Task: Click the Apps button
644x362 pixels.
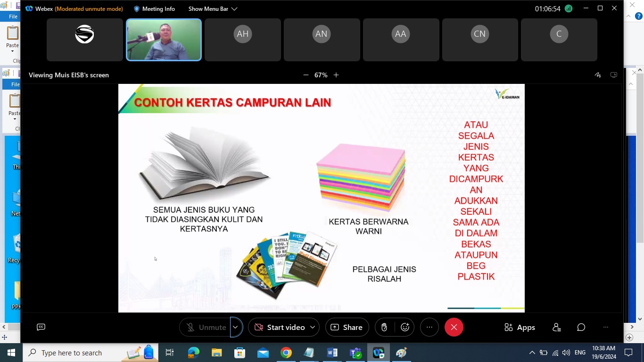Action: coord(520,327)
